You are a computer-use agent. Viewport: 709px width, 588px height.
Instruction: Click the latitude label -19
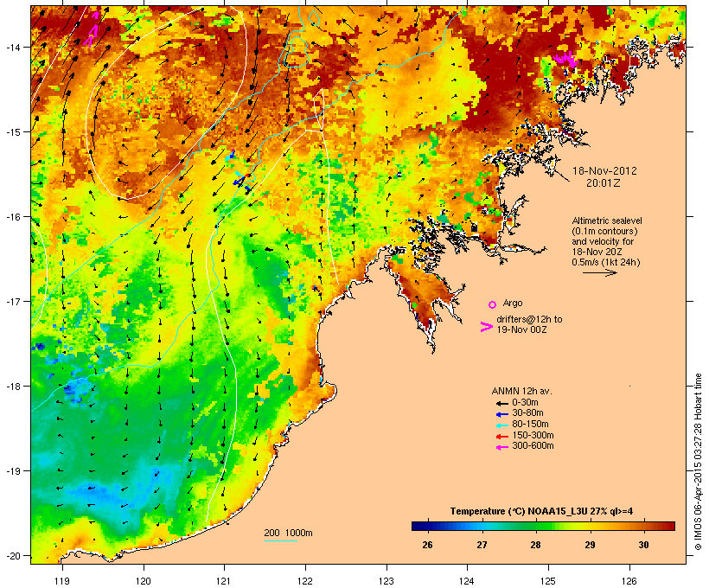pos(13,471)
